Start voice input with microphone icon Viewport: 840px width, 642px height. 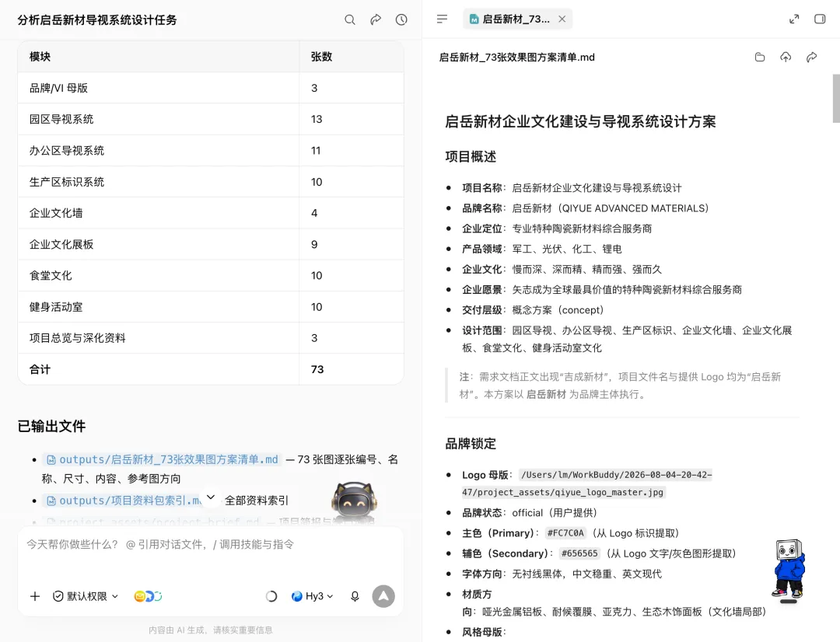pyautogui.click(x=355, y=596)
